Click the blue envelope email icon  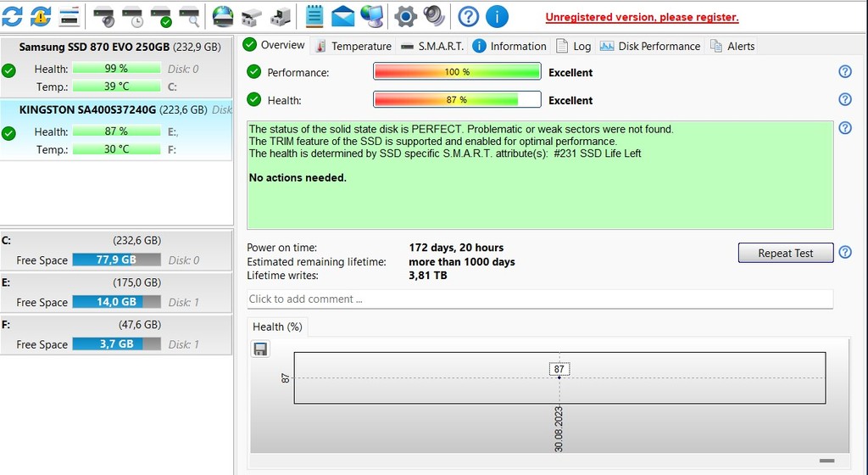tap(342, 17)
